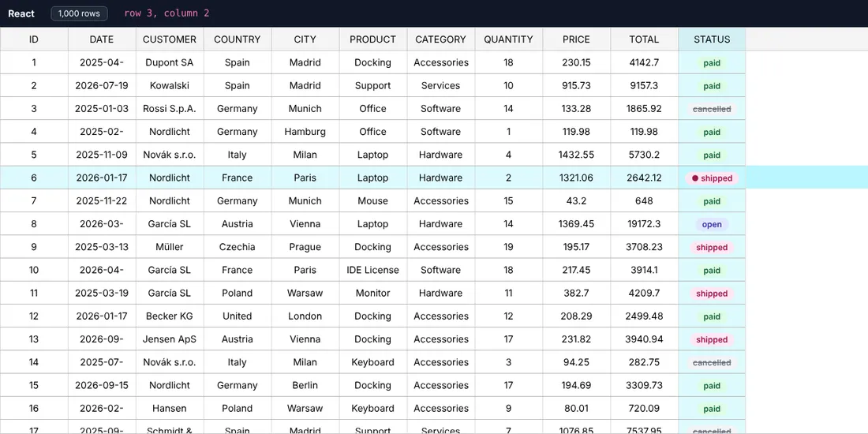Click the Kowalski customer cell
The image size is (868, 434).
(x=170, y=86)
